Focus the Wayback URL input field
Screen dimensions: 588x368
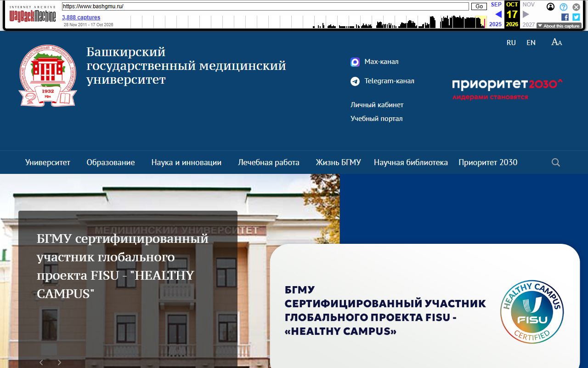266,6
